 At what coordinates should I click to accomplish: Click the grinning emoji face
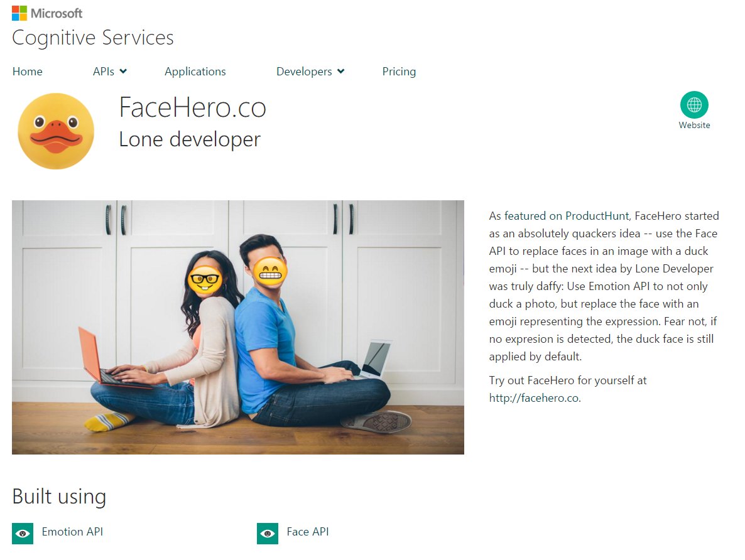tap(270, 271)
